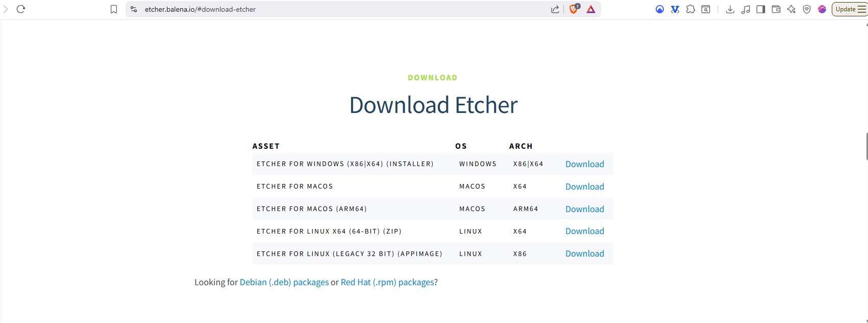Open the extensions puzzle piece icon
The height and width of the screenshot is (323, 868).
tap(690, 9)
